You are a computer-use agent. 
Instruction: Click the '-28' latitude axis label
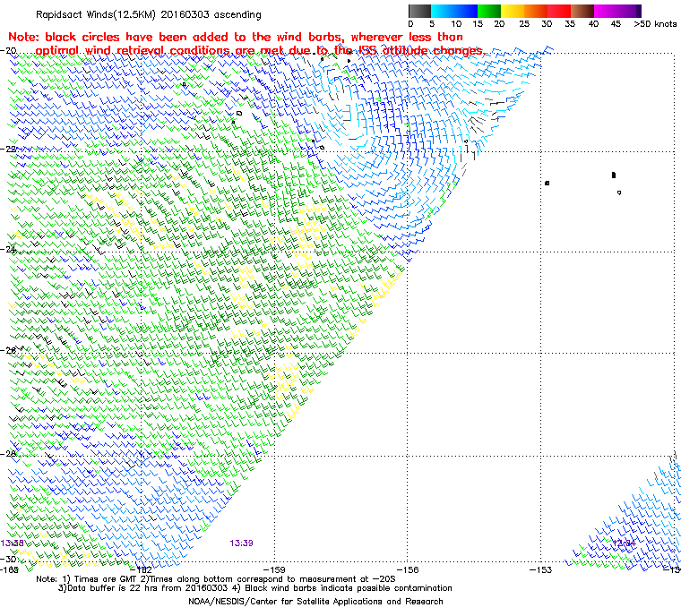pyautogui.click(x=9, y=454)
